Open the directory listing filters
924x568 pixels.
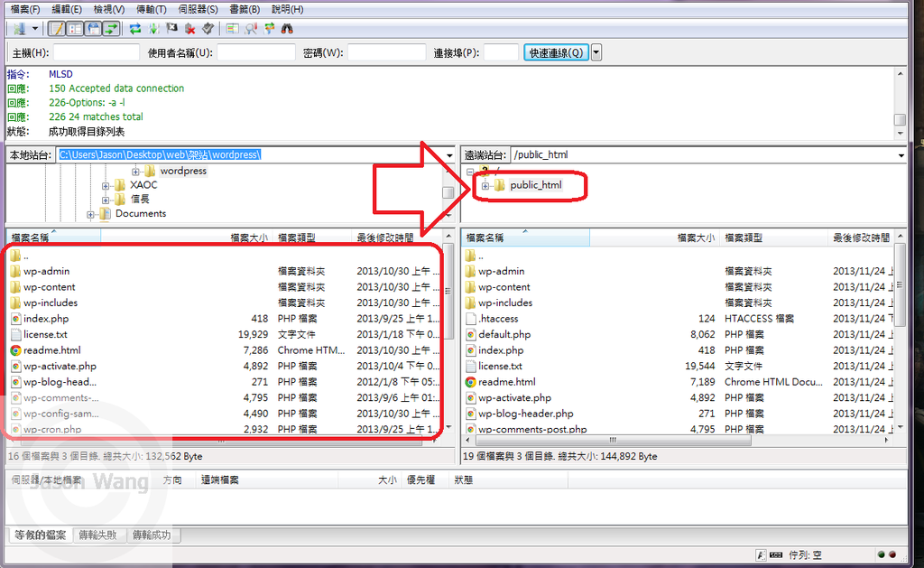point(251,28)
